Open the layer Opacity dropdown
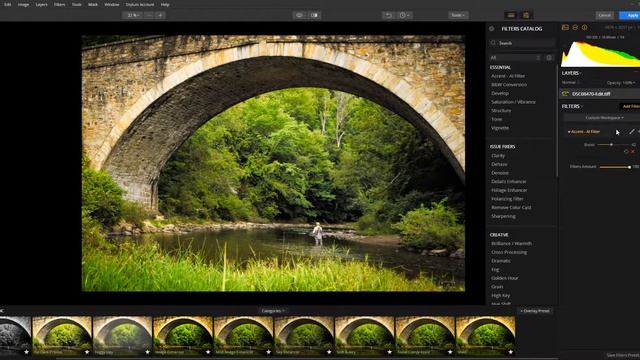Viewport: 640px width, 360px height. click(x=620, y=82)
